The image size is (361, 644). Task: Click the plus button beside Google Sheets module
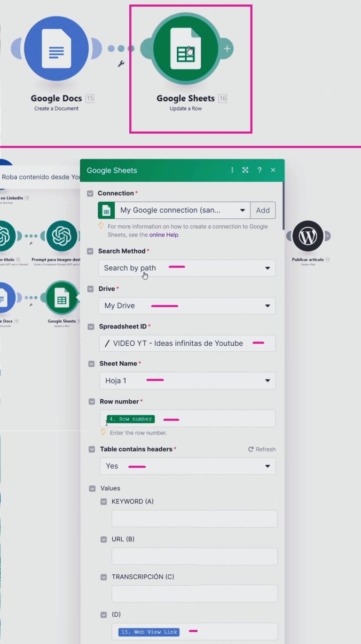(x=227, y=48)
